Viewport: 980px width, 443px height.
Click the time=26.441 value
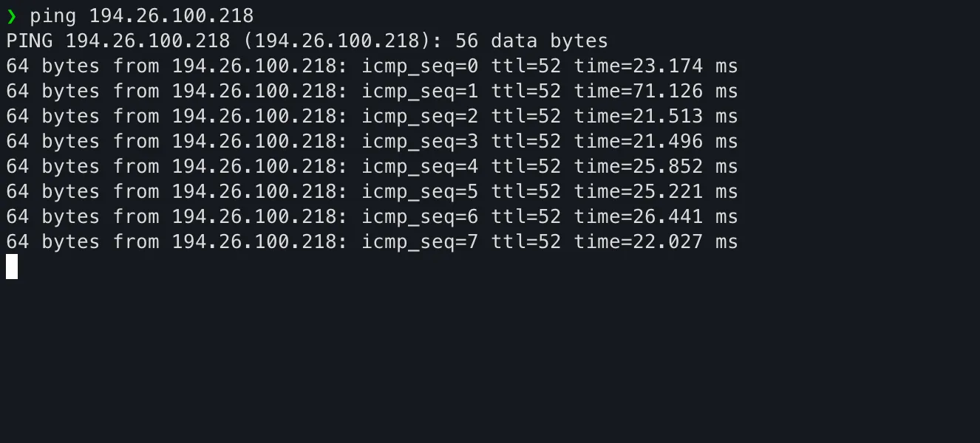tap(639, 217)
